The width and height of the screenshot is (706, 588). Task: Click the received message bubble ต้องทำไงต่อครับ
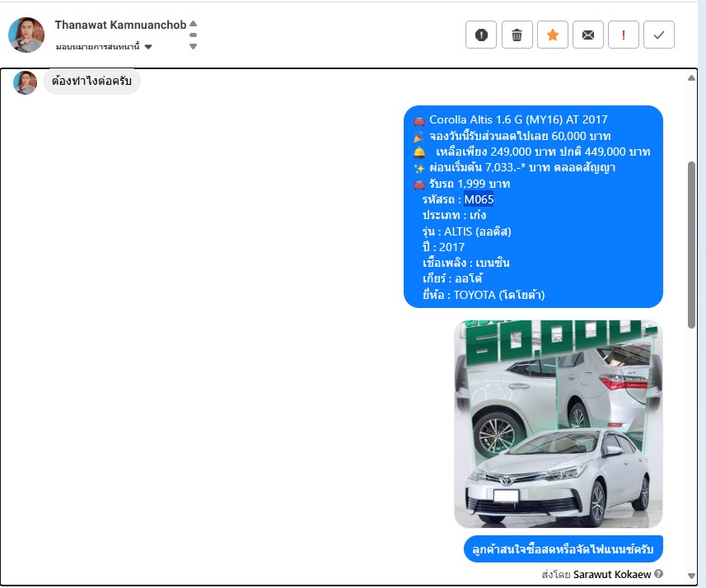coord(91,82)
